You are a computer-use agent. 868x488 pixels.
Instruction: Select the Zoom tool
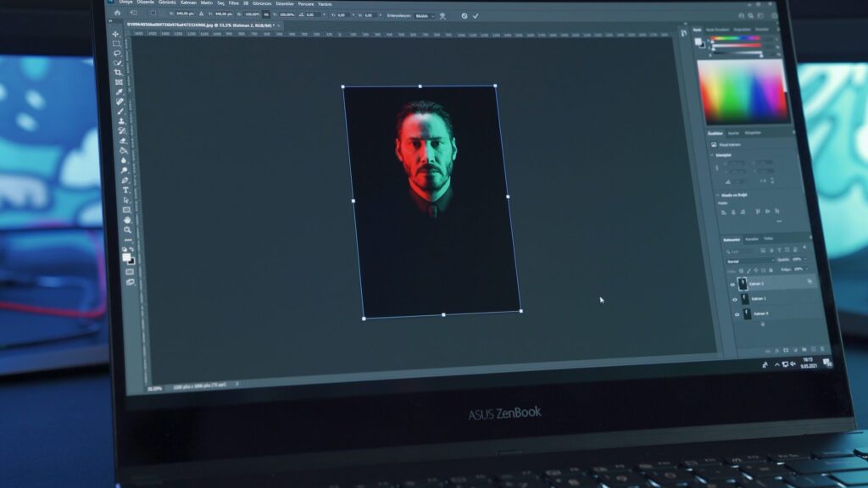[127, 230]
